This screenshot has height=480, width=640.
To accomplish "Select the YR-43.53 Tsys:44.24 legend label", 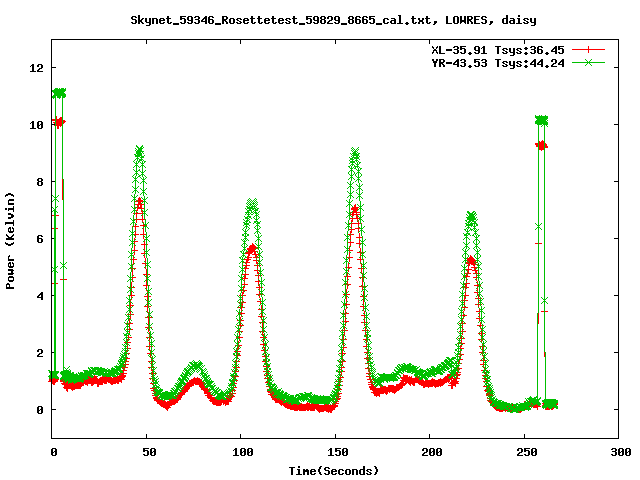I will click(498, 63).
